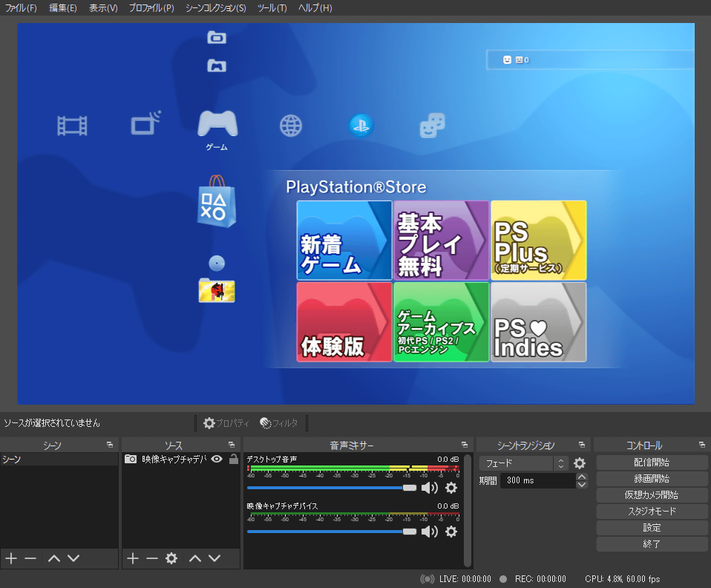This screenshot has width=711, height=588.
Task: Pop out the シーントランジション dock panel
Action: pyautogui.click(x=582, y=445)
